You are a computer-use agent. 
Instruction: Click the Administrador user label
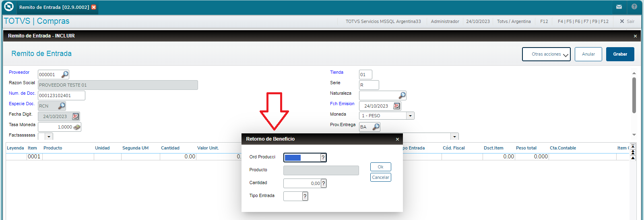tap(445, 21)
